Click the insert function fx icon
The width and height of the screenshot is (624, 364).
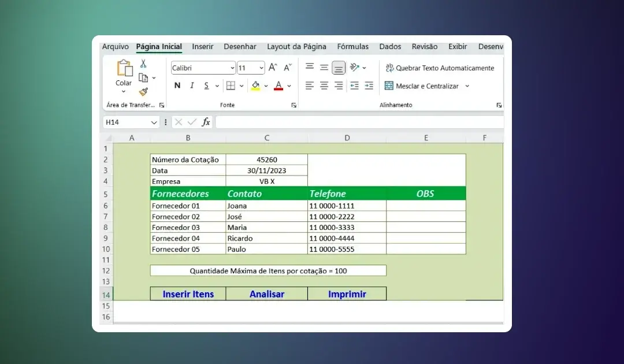click(x=206, y=122)
